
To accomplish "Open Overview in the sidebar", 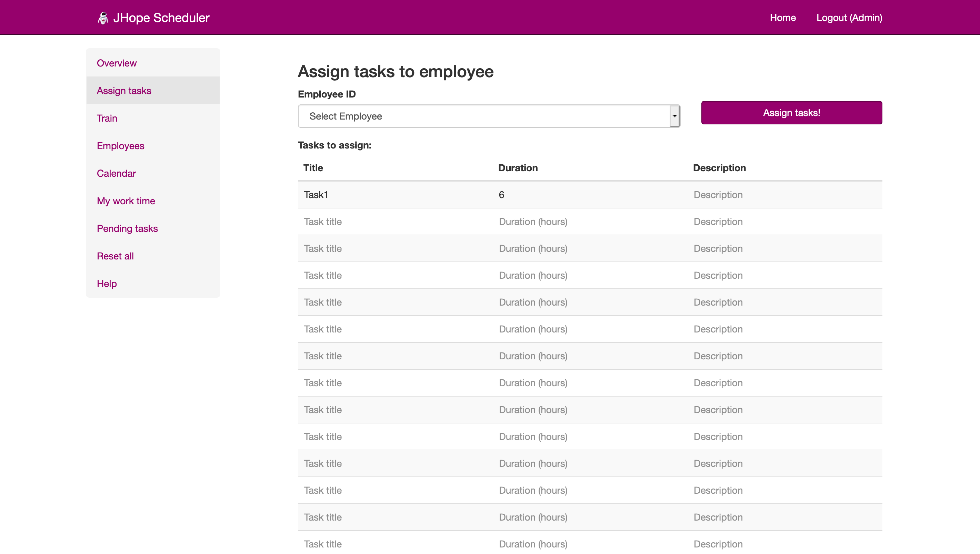I will (x=153, y=63).
